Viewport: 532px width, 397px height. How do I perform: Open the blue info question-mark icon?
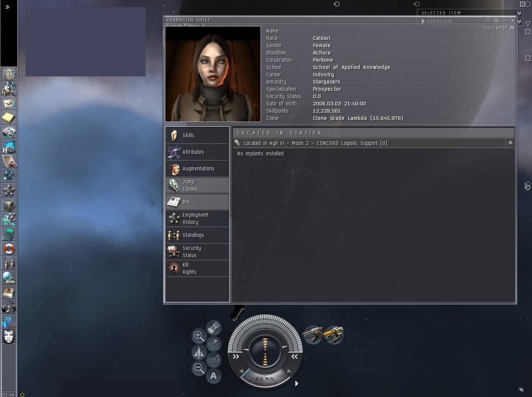9,322
